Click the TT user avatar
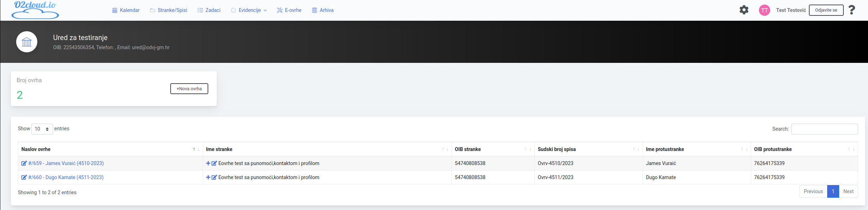This screenshot has height=210, width=868. [764, 10]
